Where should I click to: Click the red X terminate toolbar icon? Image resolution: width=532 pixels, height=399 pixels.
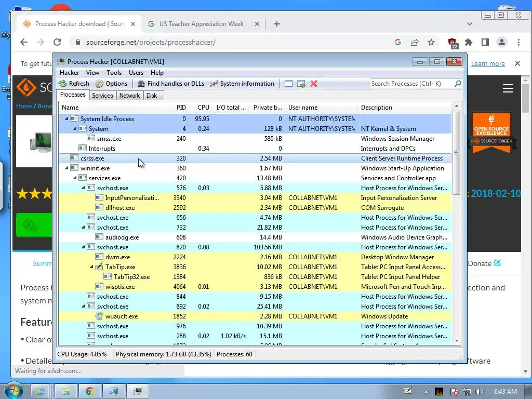coord(314,84)
